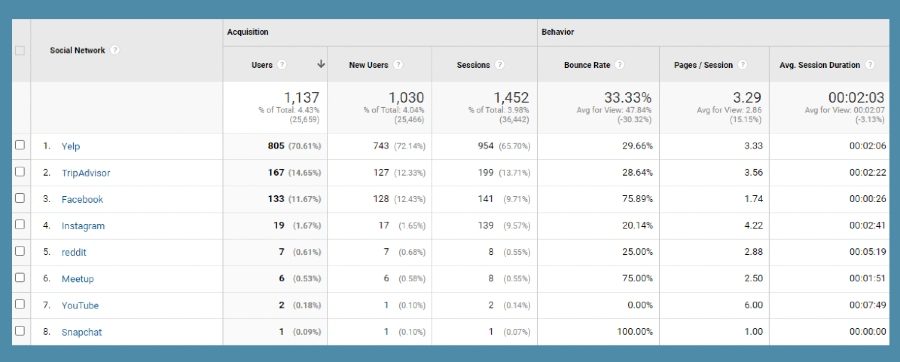Click TripAdvisor users value 167
Image resolution: width=900 pixels, height=362 pixels.
276,173
